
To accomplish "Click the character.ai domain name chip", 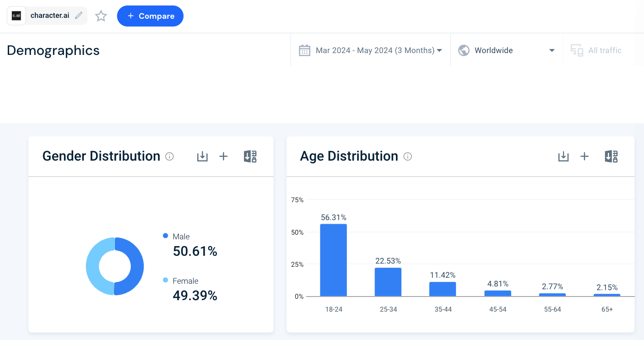I will (49, 16).
